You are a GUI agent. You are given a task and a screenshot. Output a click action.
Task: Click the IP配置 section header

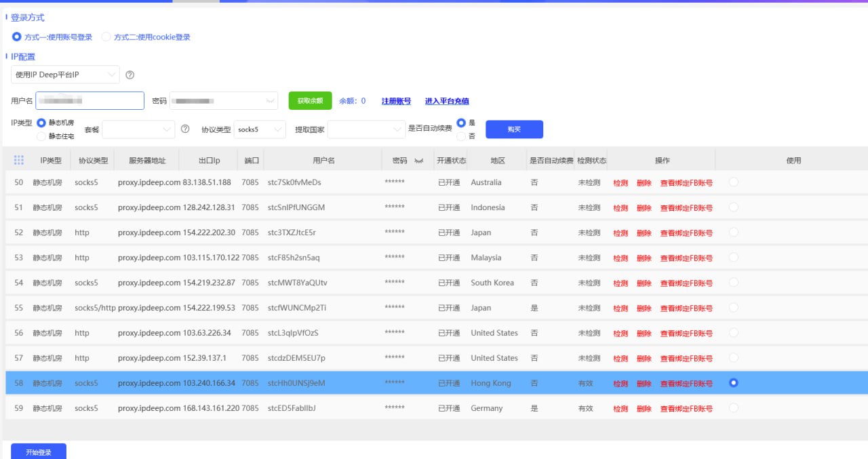click(23, 56)
